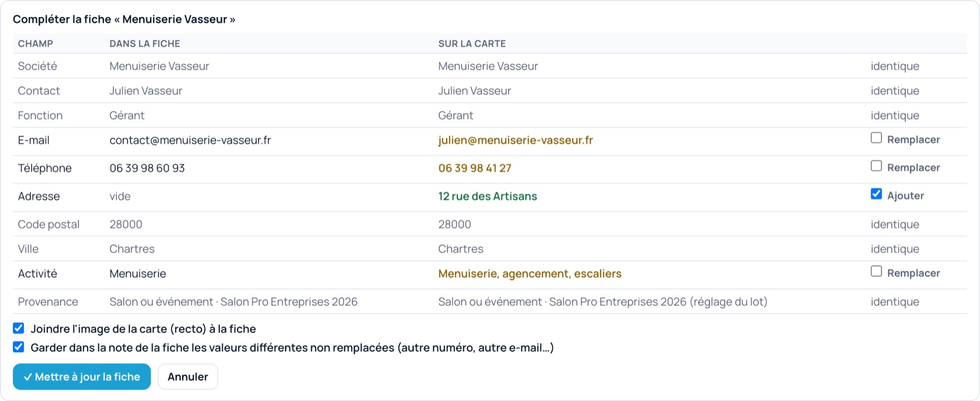The height and width of the screenshot is (401, 980).
Task: Click the Provenance row label
Action: tap(48, 302)
